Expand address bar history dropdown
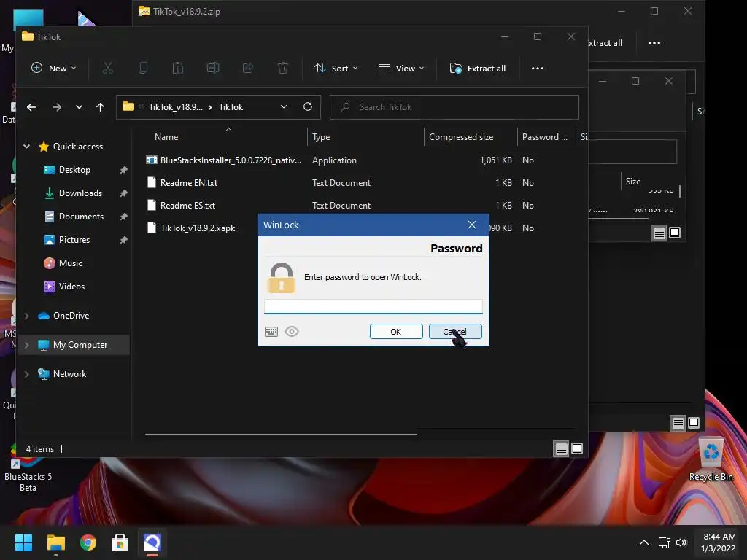This screenshot has height=560, width=747. pos(284,106)
